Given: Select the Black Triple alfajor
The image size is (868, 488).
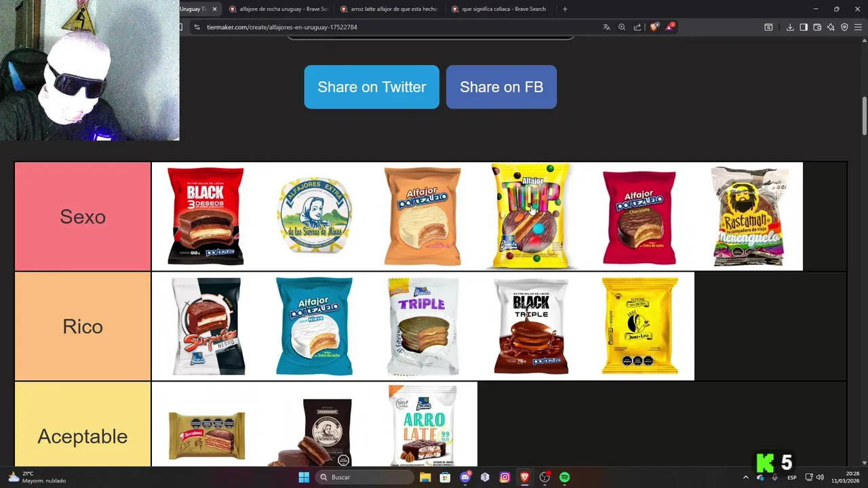Looking at the screenshot, I should point(531,326).
